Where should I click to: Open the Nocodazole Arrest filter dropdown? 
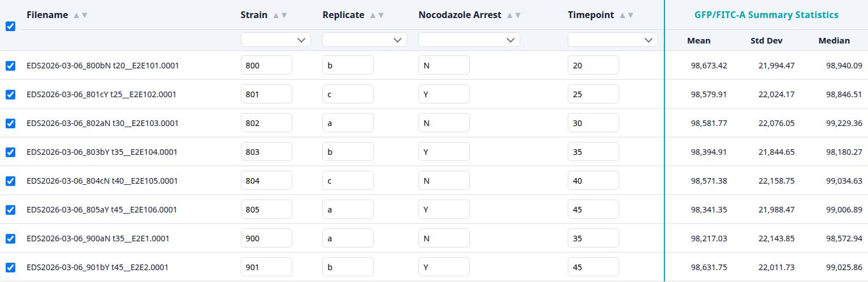point(469,40)
